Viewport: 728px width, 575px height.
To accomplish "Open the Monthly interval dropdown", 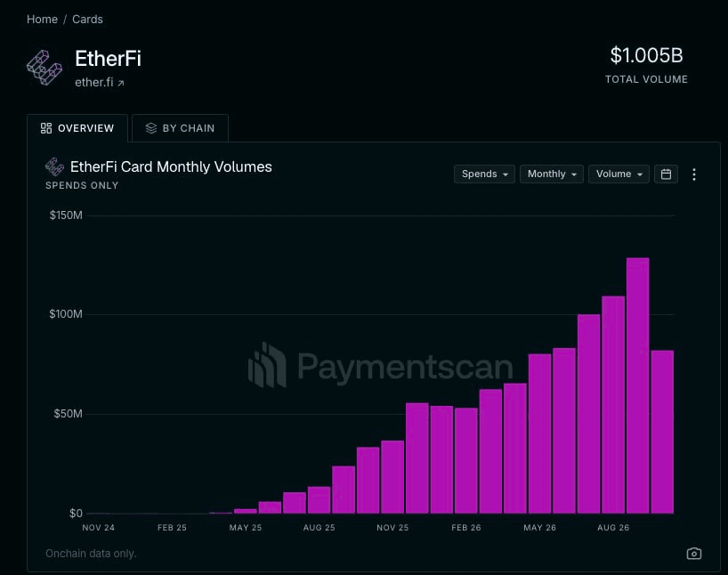I will click(552, 174).
